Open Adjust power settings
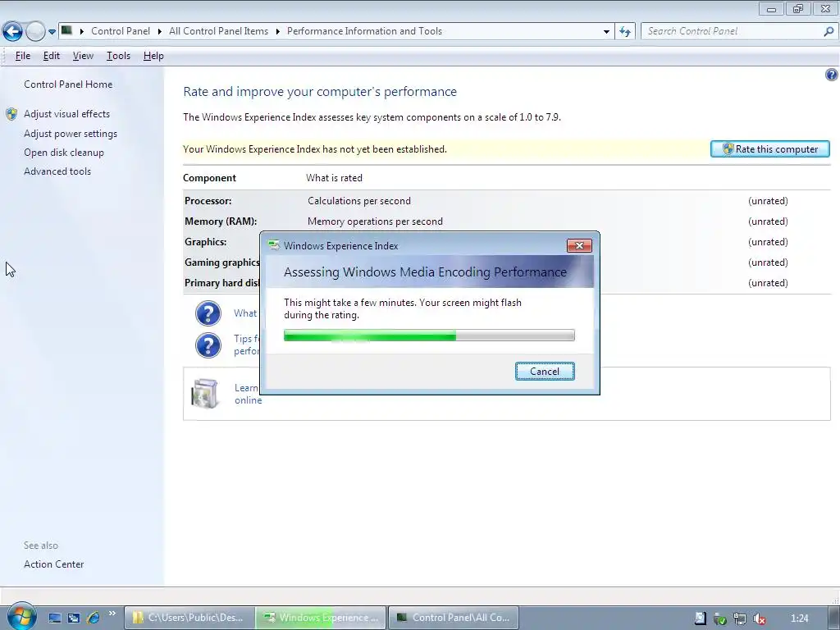The height and width of the screenshot is (630, 840). (x=71, y=134)
